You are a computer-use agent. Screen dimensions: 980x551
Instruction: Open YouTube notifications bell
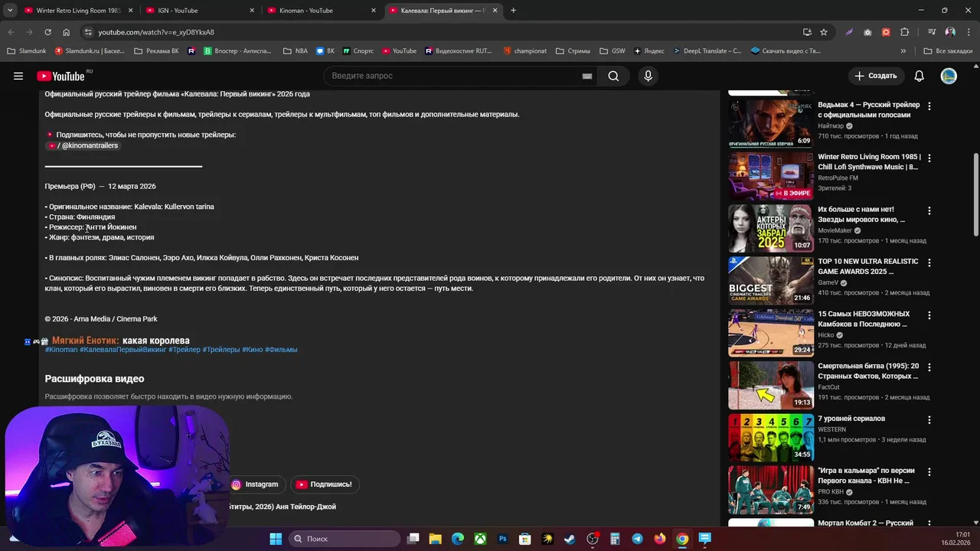919,76
